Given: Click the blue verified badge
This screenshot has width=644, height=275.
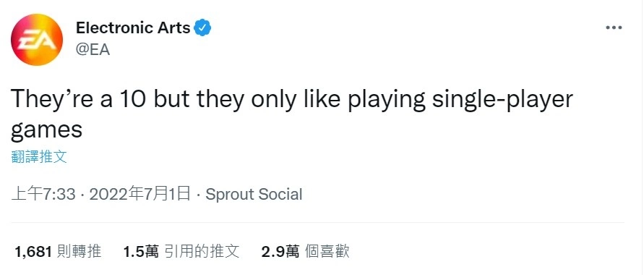Looking at the screenshot, I should click(202, 28).
